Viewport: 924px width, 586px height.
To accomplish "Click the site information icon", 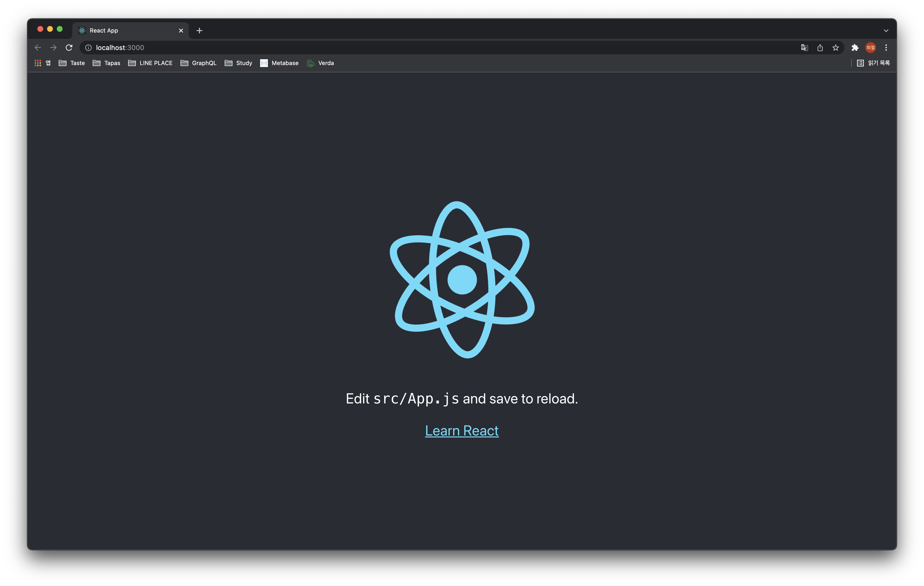I will pyautogui.click(x=88, y=48).
